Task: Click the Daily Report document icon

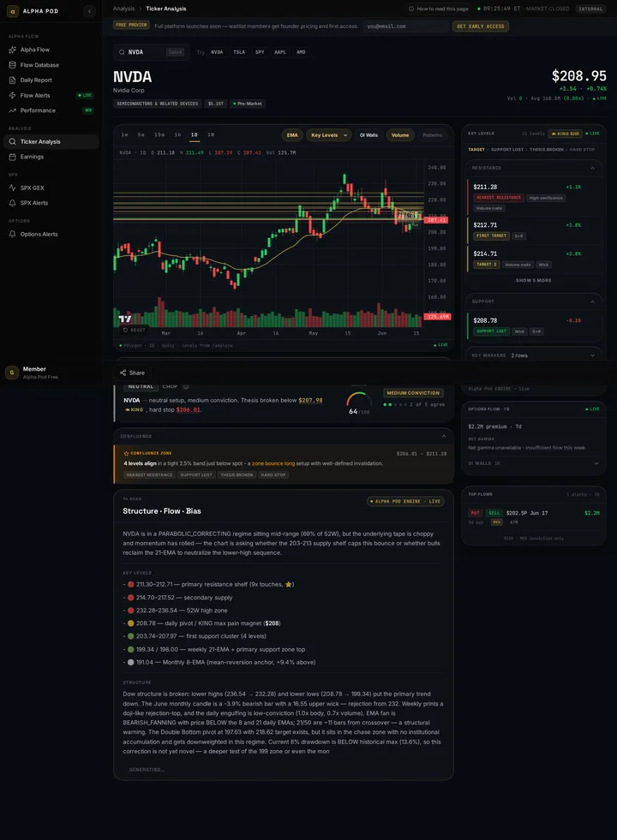Action: (x=12, y=80)
